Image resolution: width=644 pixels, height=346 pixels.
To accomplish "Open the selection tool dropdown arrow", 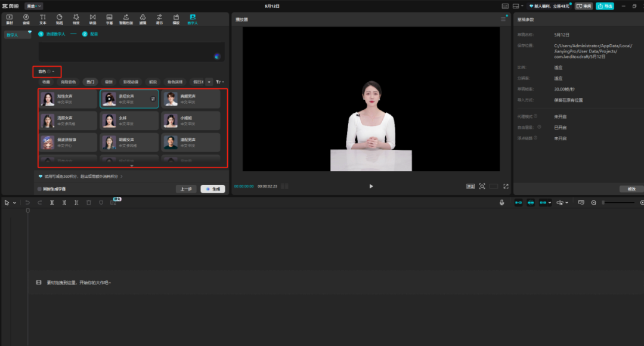I will point(15,203).
